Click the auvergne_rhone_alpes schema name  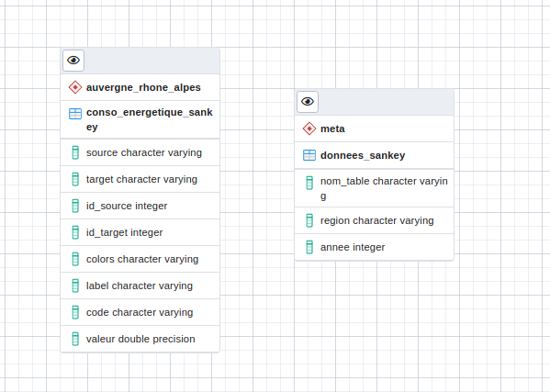[x=143, y=87]
